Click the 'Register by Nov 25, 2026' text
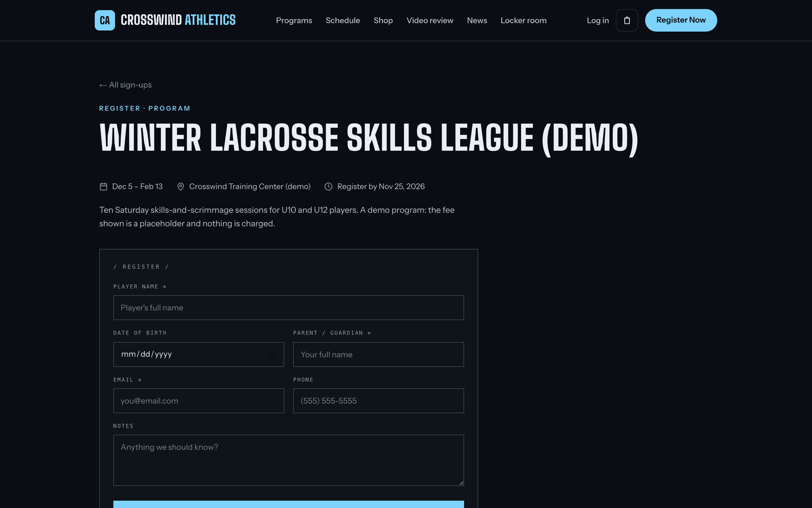This screenshot has height=508, width=812. tap(381, 187)
